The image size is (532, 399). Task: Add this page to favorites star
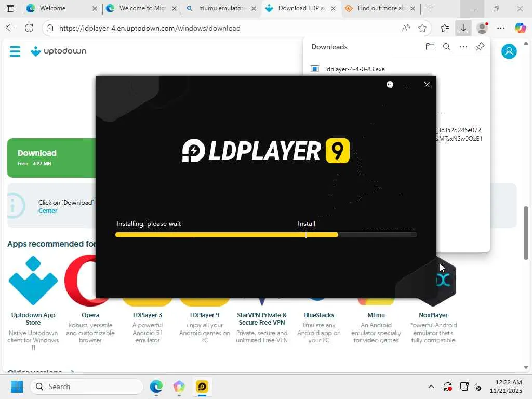[x=422, y=28]
